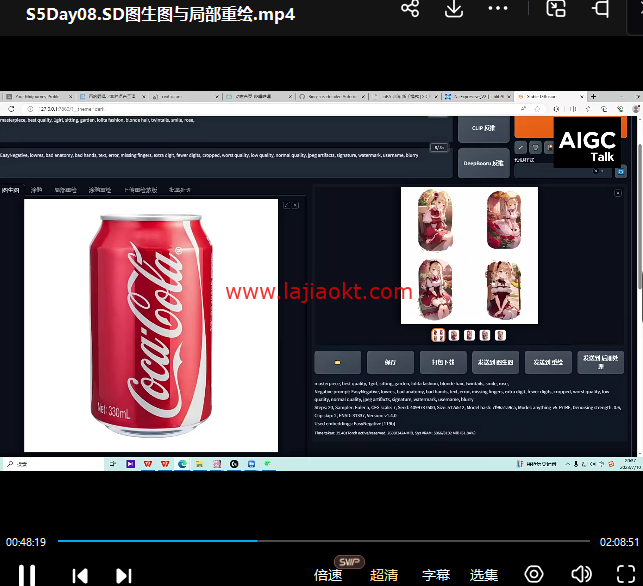The width and height of the screenshot is (643, 586).
Task: Open a new browser tab with plus
Action: pyautogui.click(x=593, y=96)
